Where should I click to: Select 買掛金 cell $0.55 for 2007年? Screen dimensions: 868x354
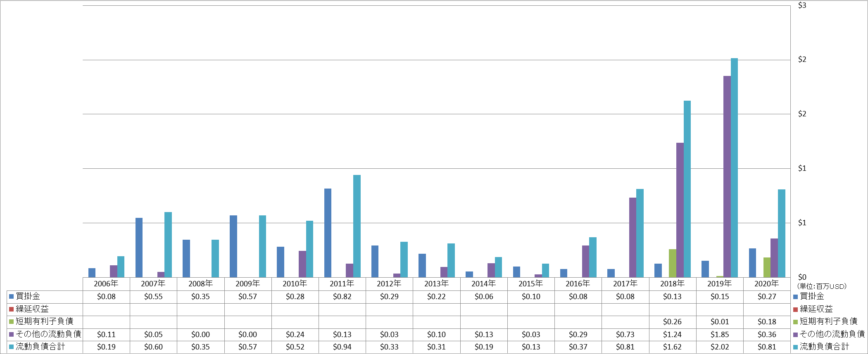[x=153, y=297]
